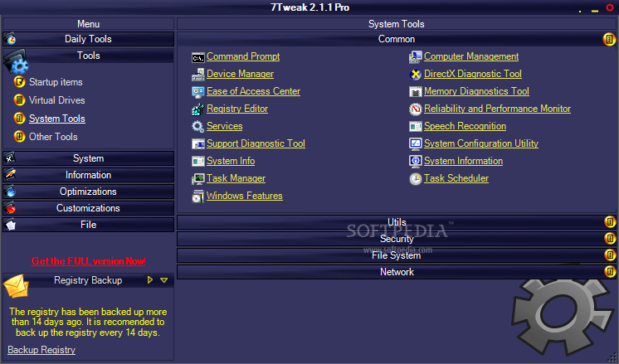
Task: Open the Customizations menu section
Action: pos(89,208)
